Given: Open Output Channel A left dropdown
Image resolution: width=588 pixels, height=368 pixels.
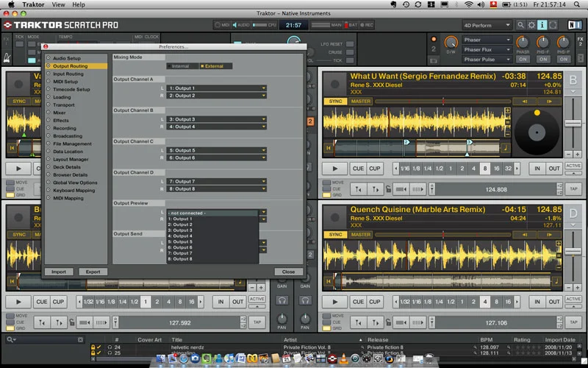Looking at the screenshot, I should coord(216,88).
